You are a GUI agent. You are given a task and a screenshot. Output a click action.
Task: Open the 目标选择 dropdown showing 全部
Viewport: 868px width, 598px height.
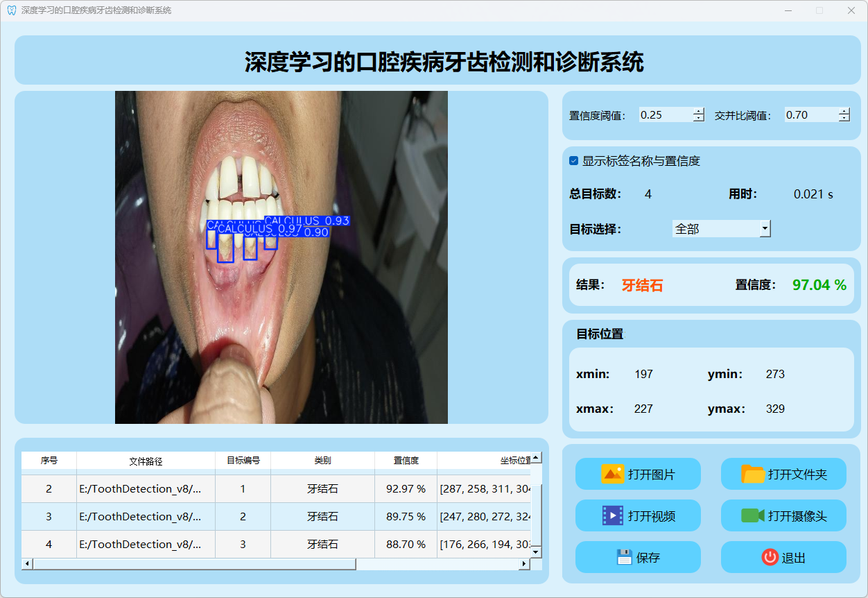coord(721,228)
